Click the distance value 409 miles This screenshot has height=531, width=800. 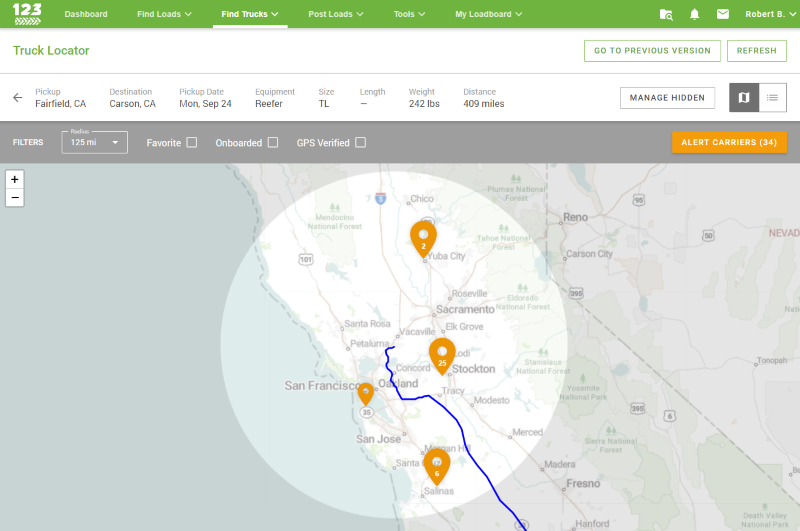(x=484, y=104)
